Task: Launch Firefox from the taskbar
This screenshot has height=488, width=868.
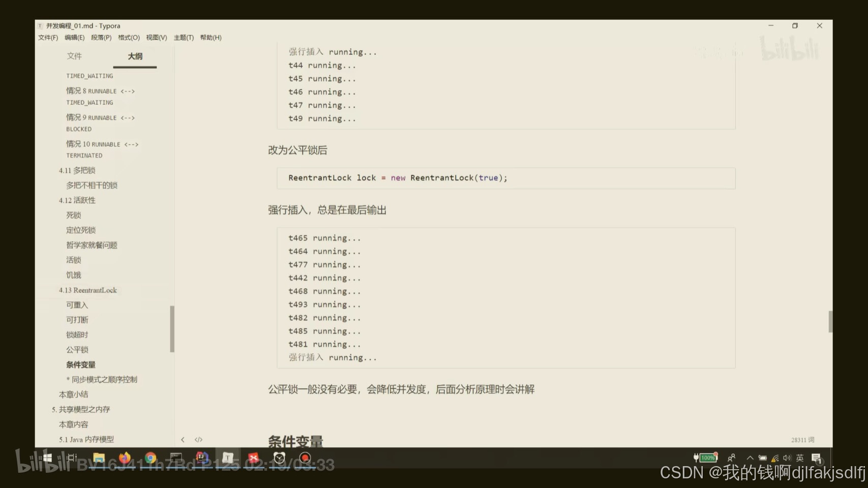Action: click(125, 458)
